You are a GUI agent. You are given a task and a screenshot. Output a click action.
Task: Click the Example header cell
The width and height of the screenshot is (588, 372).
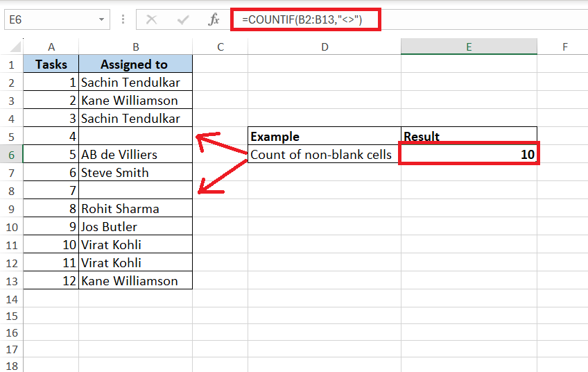click(325, 136)
